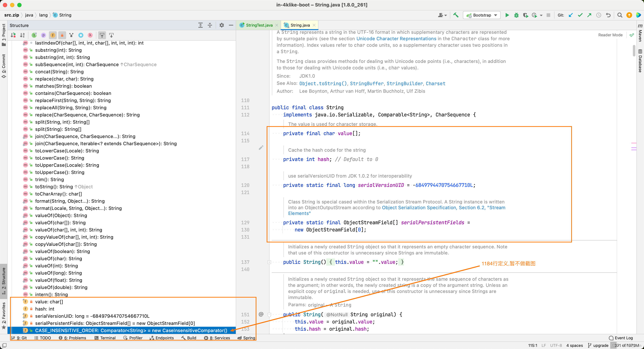Image resolution: width=644 pixels, height=349 pixels.
Task: Click the editor vertical scrollbar thumb
Action: coord(634,50)
